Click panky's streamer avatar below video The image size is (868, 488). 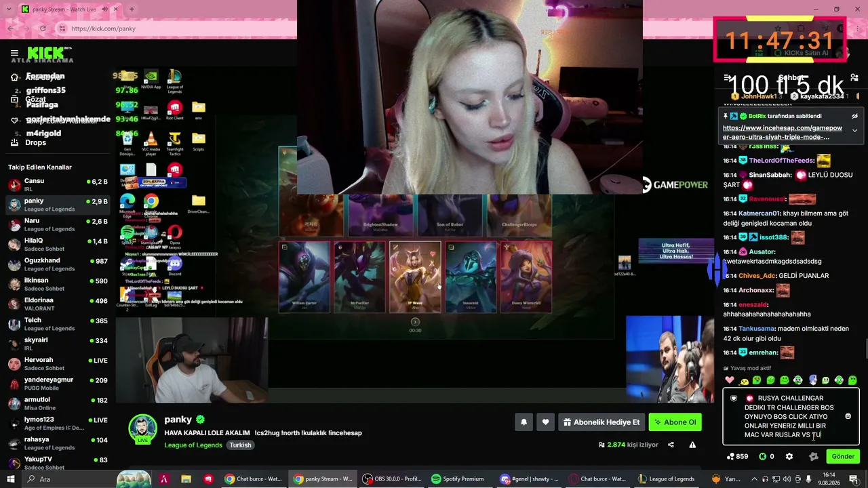pos(143,429)
